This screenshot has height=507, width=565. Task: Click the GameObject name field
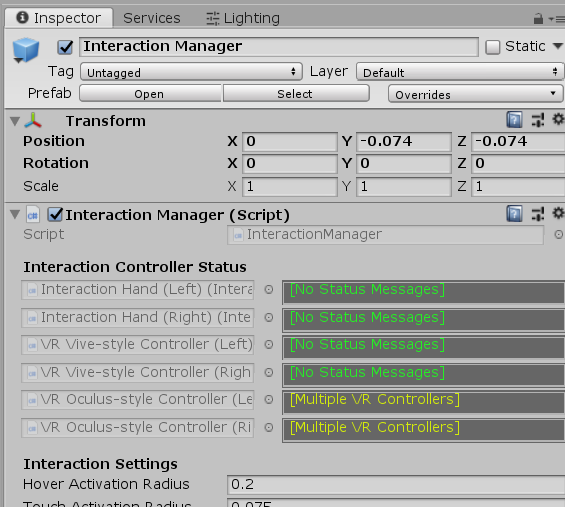pyautogui.click(x=279, y=46)
